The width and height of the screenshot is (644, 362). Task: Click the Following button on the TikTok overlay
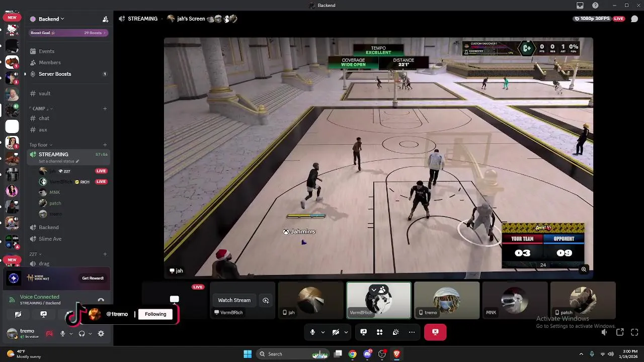(x=155, y=314)
